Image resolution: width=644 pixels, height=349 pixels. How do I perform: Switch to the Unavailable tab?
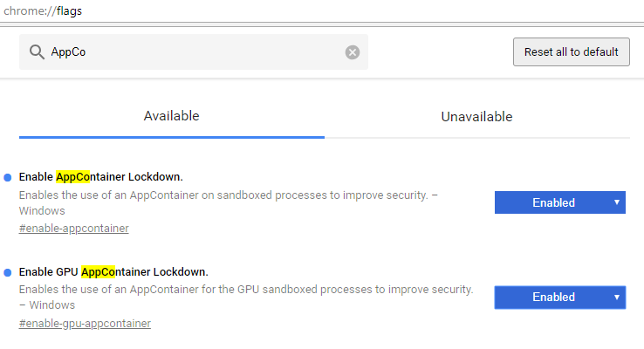pyautogui.click(x=476, y=117)
